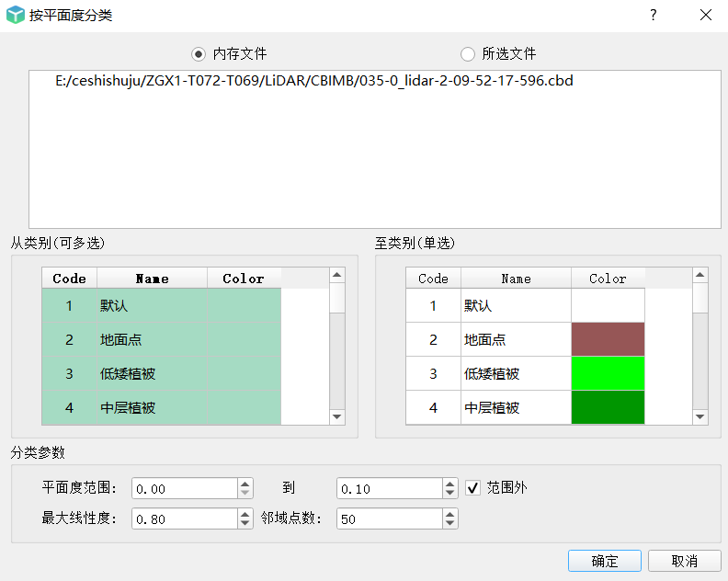Click the white 默认 color cell in 至类别

tap(608, 305)
